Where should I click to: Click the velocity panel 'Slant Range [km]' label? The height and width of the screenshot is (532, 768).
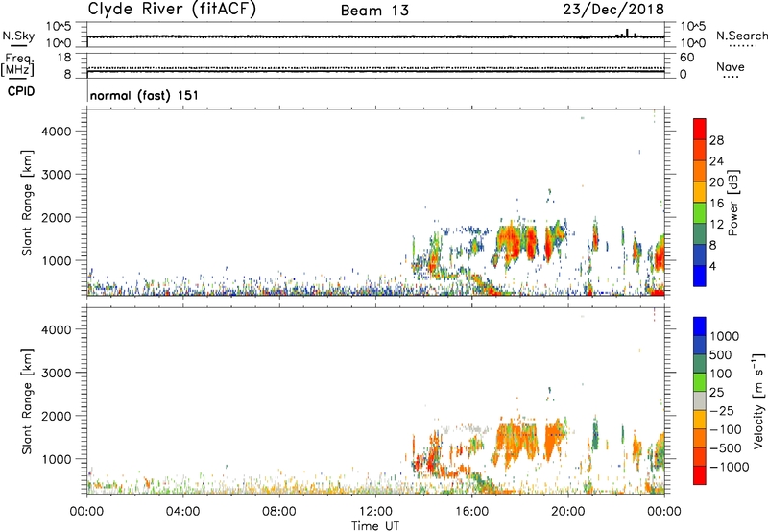tap(27, 401)
